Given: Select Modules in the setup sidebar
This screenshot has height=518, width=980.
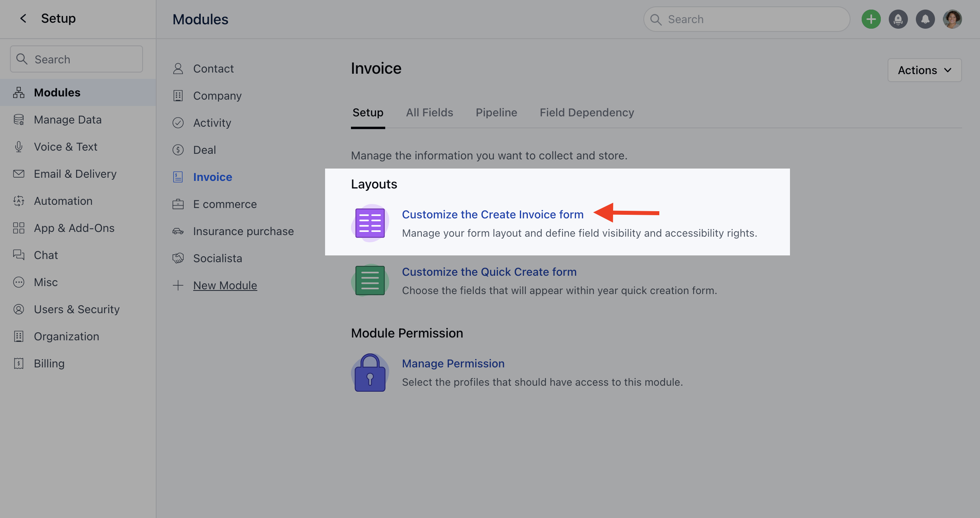Looking at the screenshot, I should click(78, 92).
